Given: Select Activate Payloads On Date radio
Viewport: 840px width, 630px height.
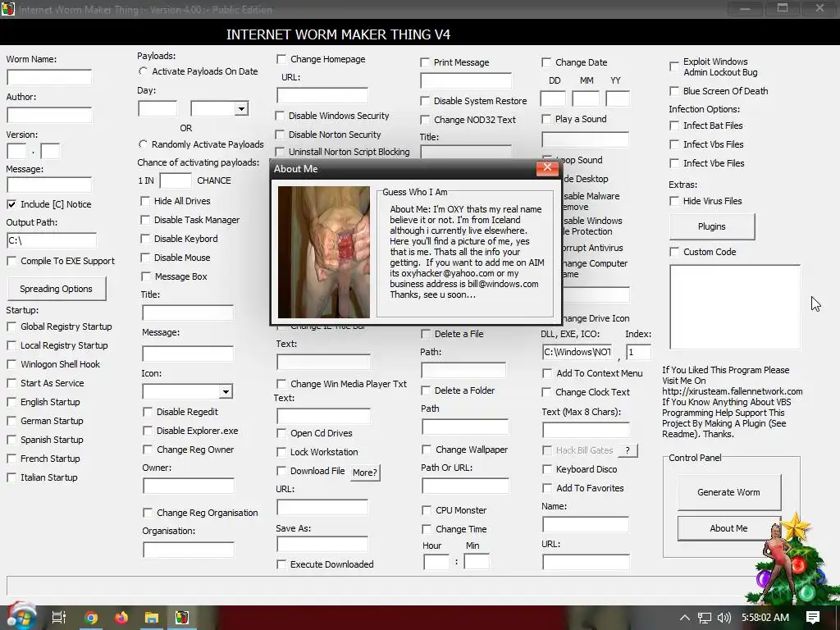Looking at the screenshot, I should click(x=143, y=71).
